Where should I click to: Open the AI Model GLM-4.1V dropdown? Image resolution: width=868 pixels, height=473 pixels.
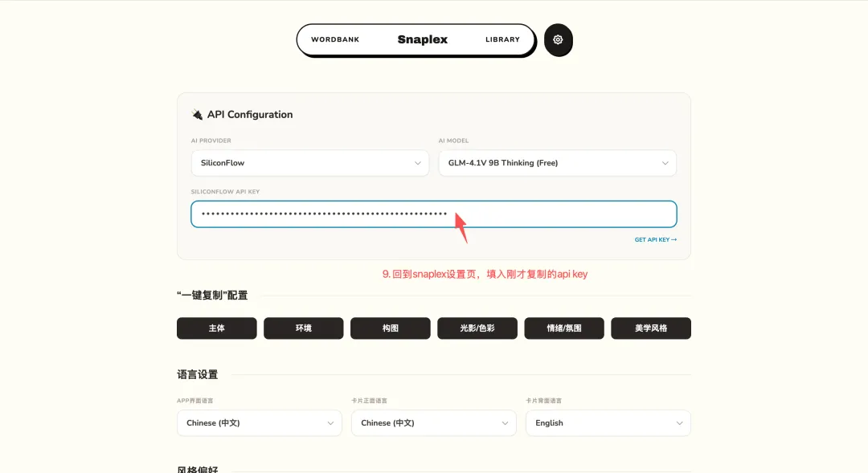(x=558, y=163)
